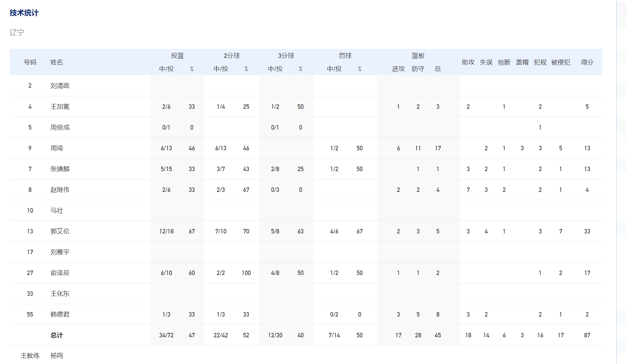Select player name 王加冕
This screenshot has height=364, width=627.
coord(60,107)
